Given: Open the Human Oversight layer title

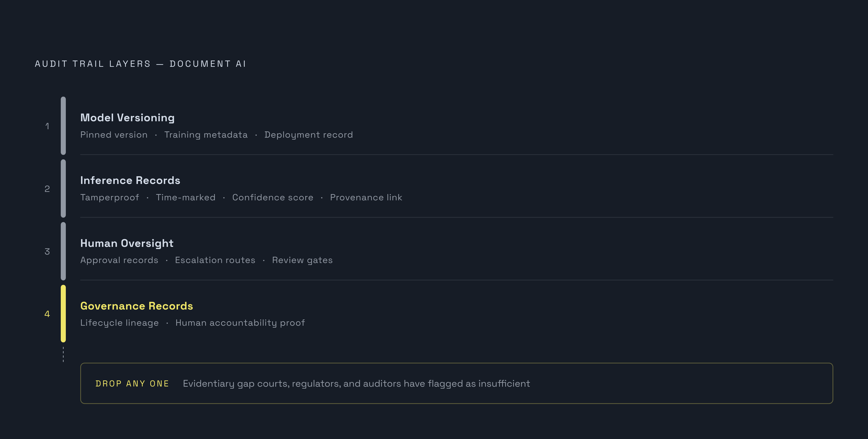Looking at the screenshot, I should click(x=127, y=243).
